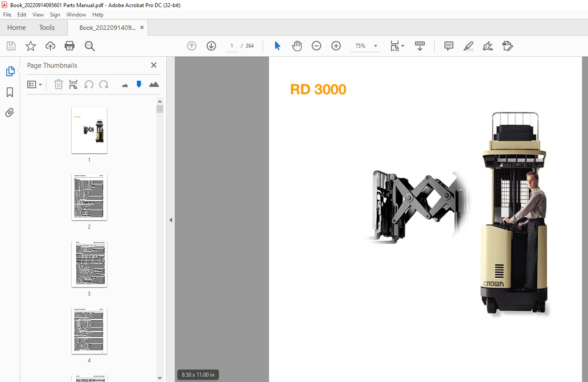588x382 pixels.
Task: Bookmark file with the star icon
Action: [31, 46]
